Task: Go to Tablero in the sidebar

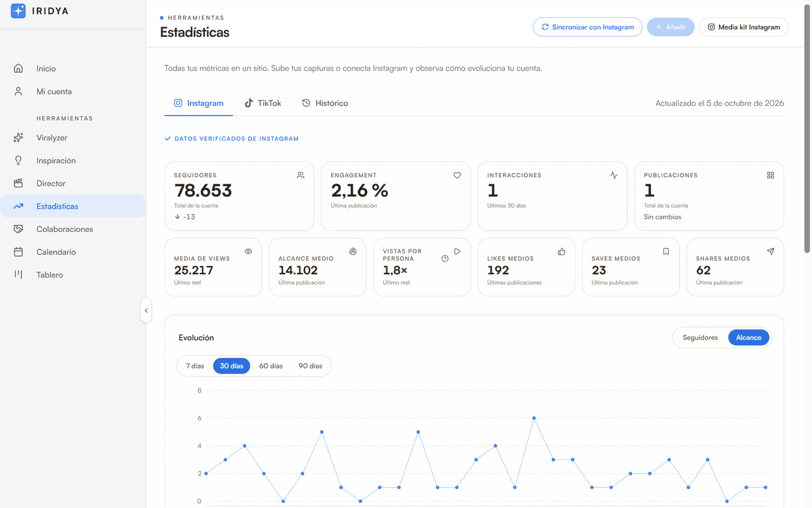Action: click(x=73, y=275)
